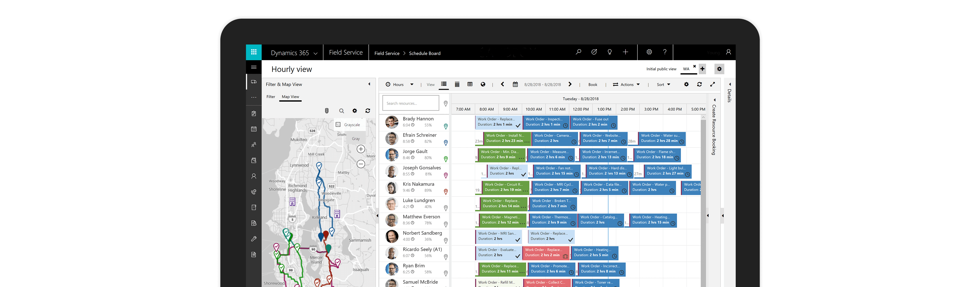Screen dimensions: 980x287
Task: Open the calendar date picker
Action: point(515,84)
